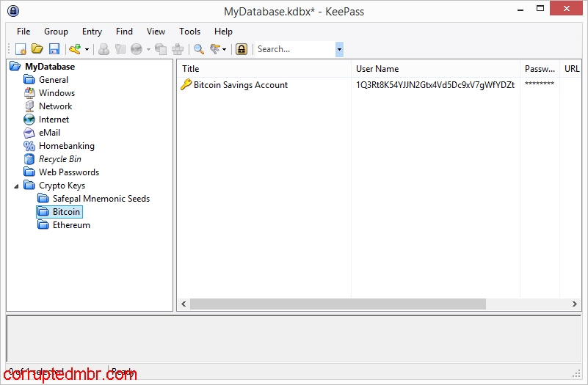This screenshot has width=588, height=385.
Task: Click the entry list scroll right arrow
Action: coord(575,304)
